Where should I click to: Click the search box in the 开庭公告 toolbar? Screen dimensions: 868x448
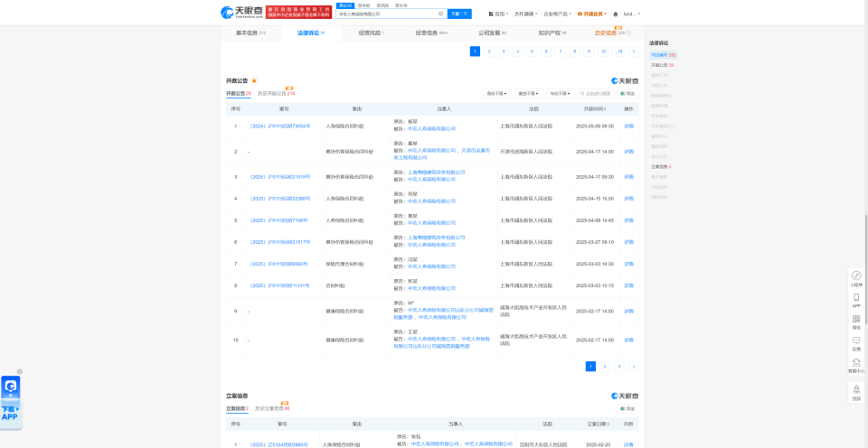[x=596, y=93]
